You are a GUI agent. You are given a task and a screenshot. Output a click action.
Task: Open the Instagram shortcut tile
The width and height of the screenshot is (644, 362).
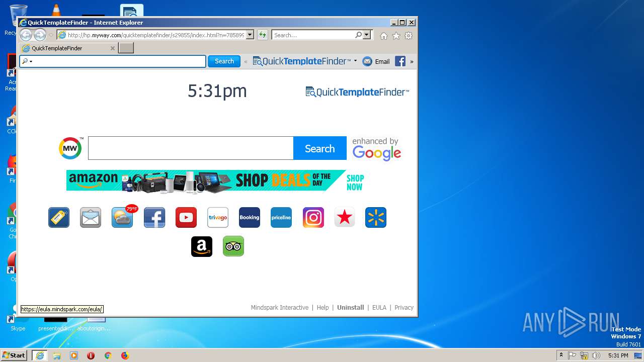(313, 217)
